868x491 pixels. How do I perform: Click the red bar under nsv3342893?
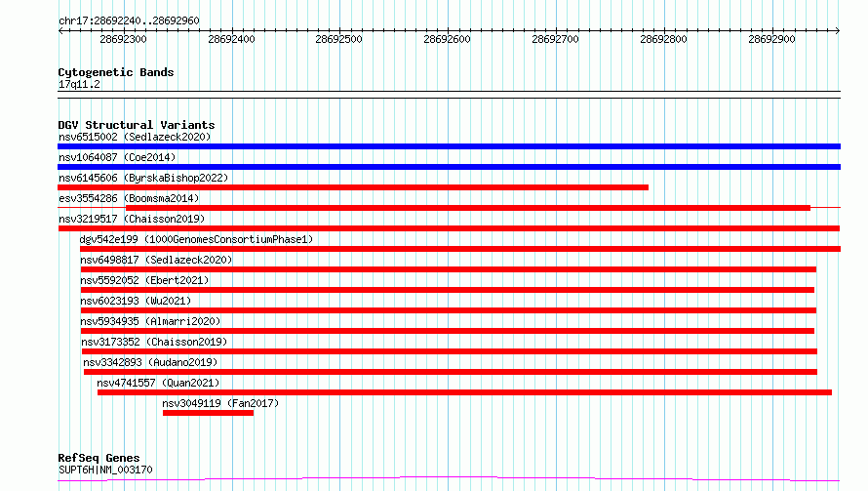point(451,372)
